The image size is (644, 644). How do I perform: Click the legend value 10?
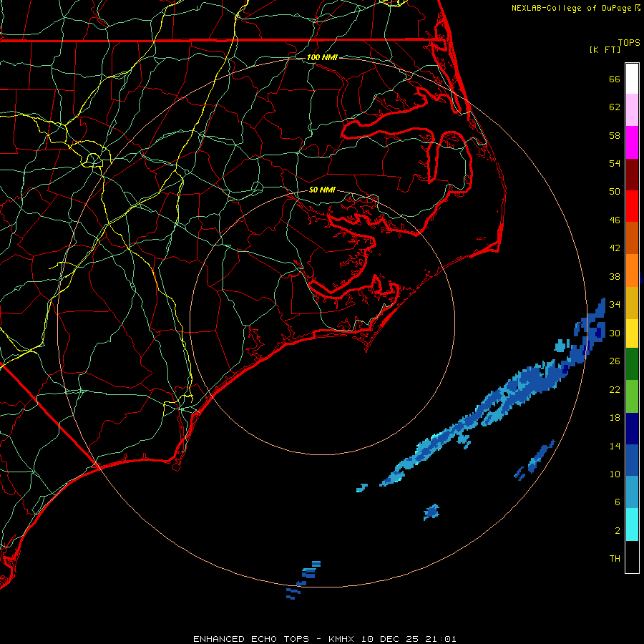pos(615,474)
